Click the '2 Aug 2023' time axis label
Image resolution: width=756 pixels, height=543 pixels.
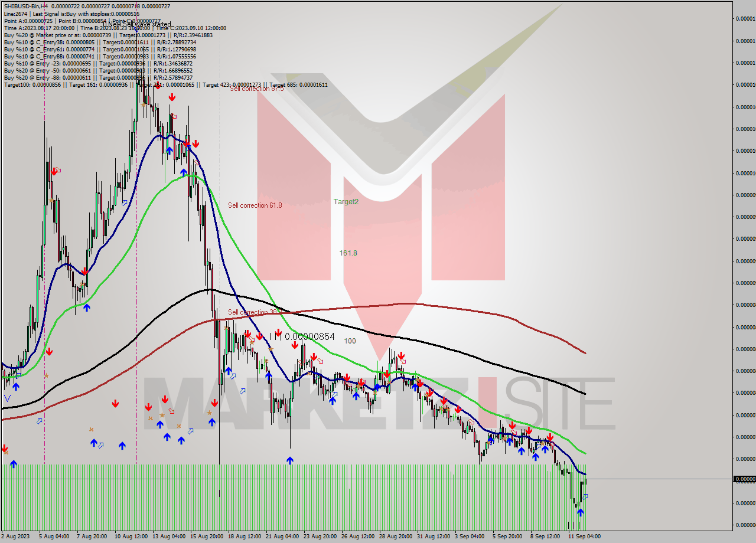pos(15,537)
